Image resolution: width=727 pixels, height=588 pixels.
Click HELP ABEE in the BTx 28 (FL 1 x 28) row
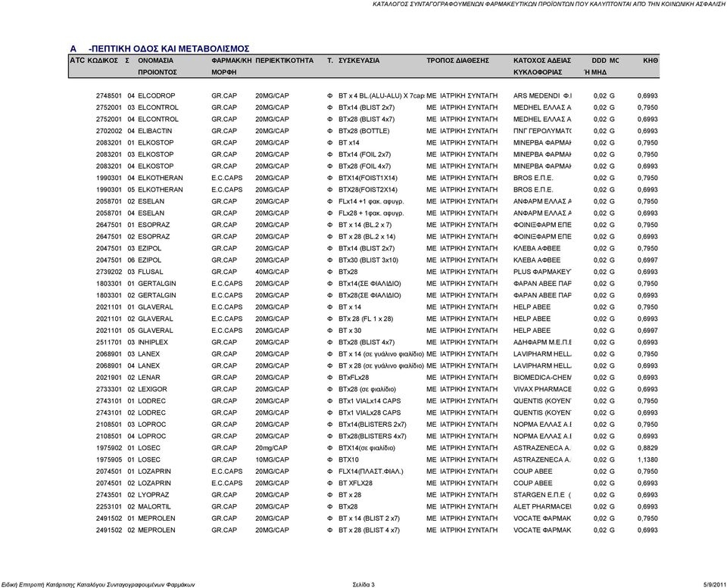pyautogui.click(x=532, y=319)
